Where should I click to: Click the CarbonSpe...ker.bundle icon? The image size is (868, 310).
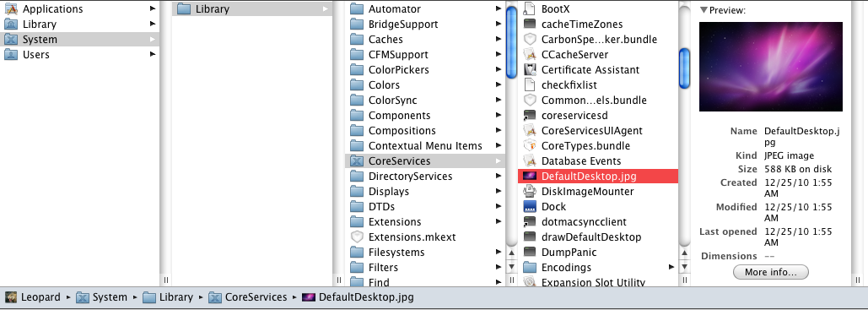pos(530,40)
